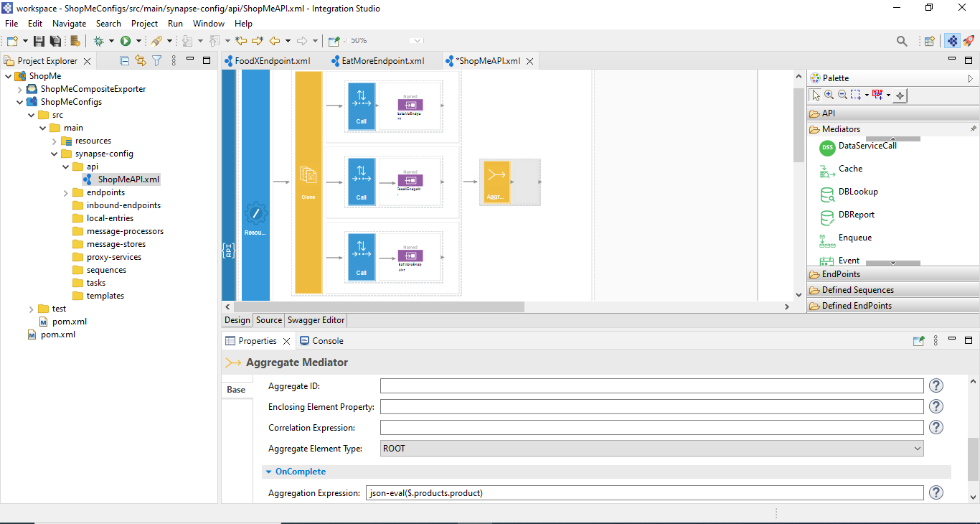The image size is (980, 524).
Task: Open the Defined Sequences palette drawer
Action: (892, 290)
